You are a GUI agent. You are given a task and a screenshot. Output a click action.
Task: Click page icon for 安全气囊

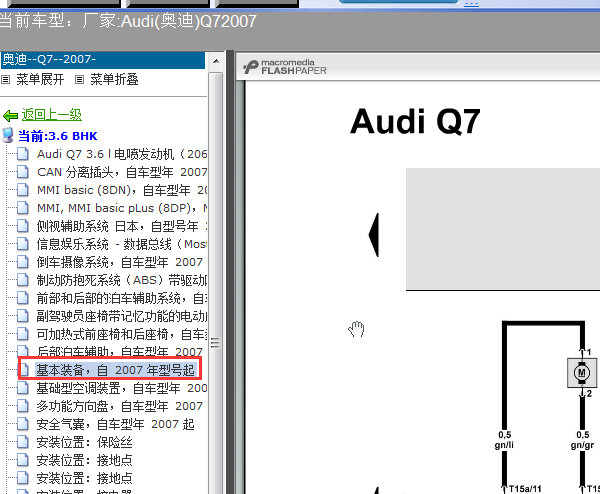coord(23,424)
